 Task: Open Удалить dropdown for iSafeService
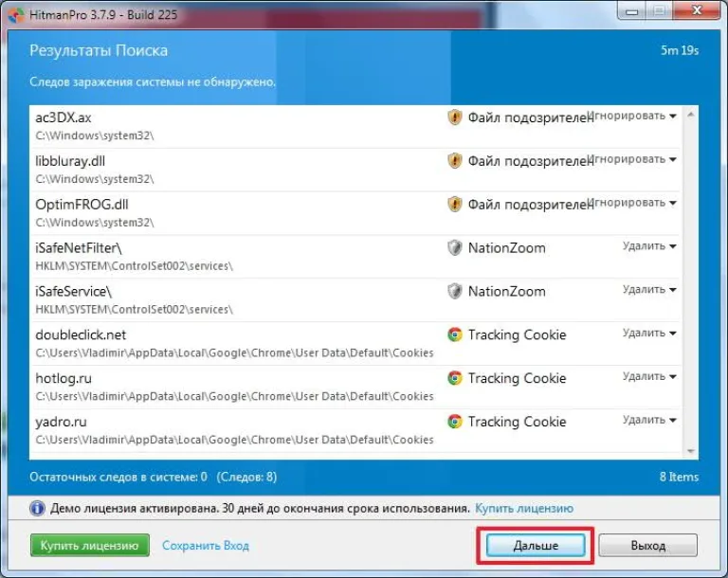click(649, 290)
